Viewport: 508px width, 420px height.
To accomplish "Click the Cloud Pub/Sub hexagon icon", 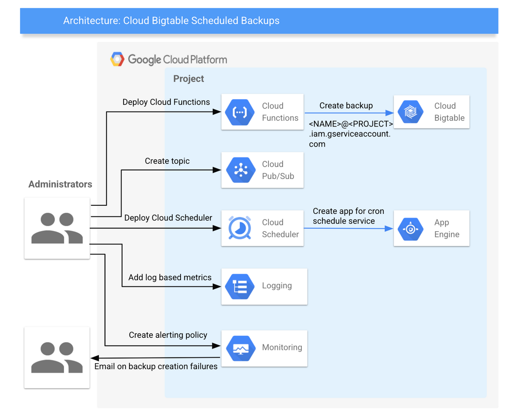I will [x=241, y=170].
